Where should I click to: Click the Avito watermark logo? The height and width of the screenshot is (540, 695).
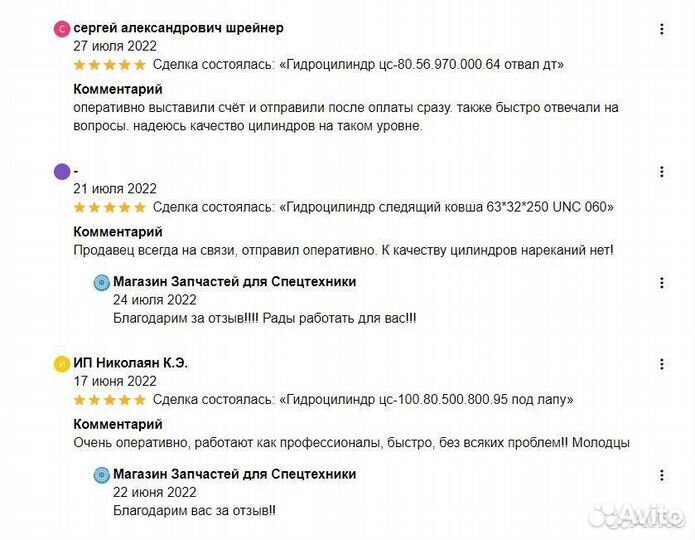coord(635,514)
